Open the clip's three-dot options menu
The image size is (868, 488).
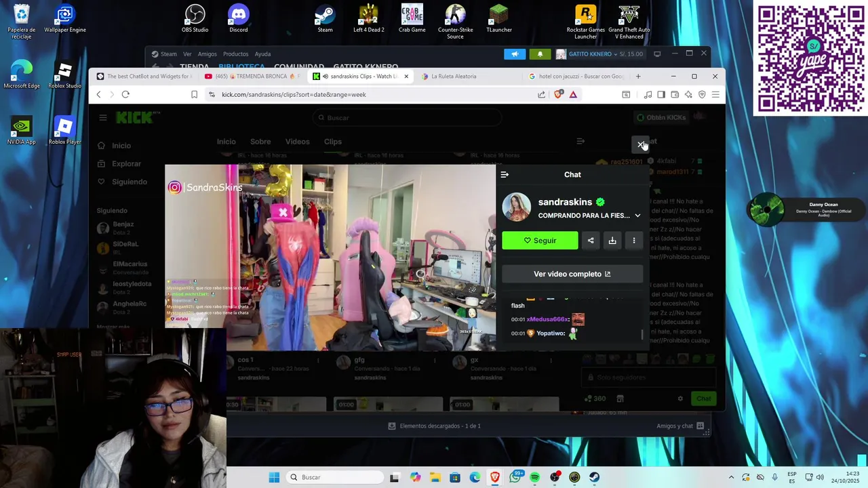click(634, 241)
